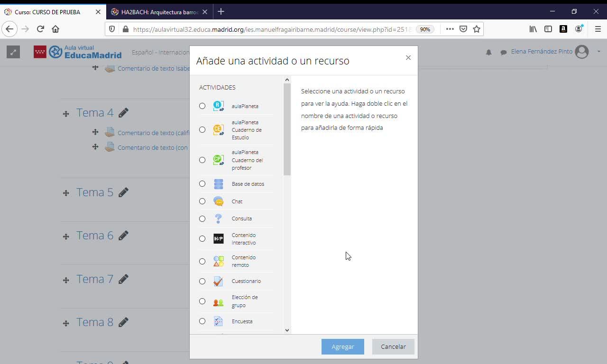Click the Agregar button
This screenshot has height=364, width=607.
(x=343, y=346)
